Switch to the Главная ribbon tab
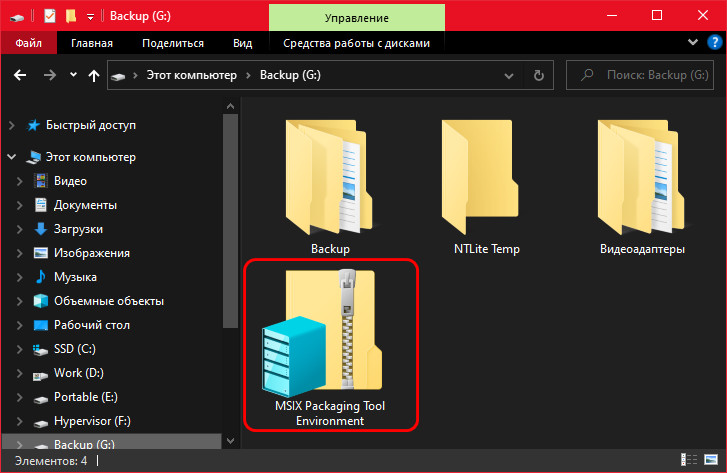The image size is (727, 473). (92, 43)
